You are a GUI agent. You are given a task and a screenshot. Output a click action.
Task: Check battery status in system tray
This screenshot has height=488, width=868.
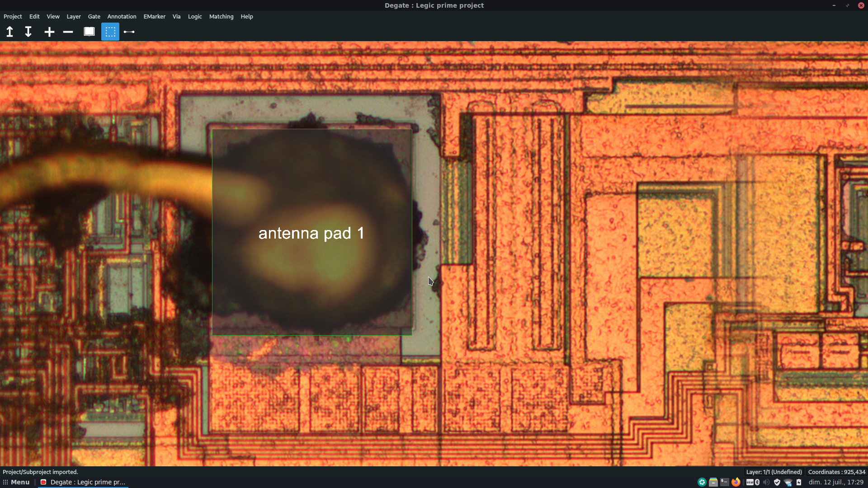(798, 482)
